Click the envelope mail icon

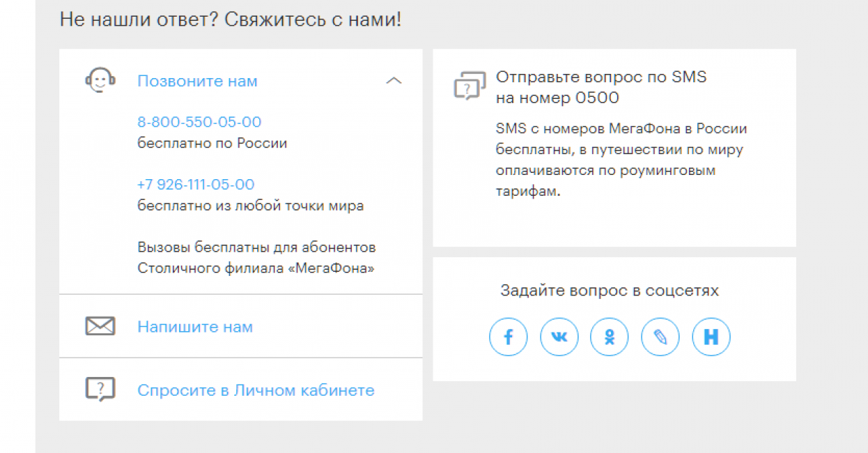tap(100, 326)
